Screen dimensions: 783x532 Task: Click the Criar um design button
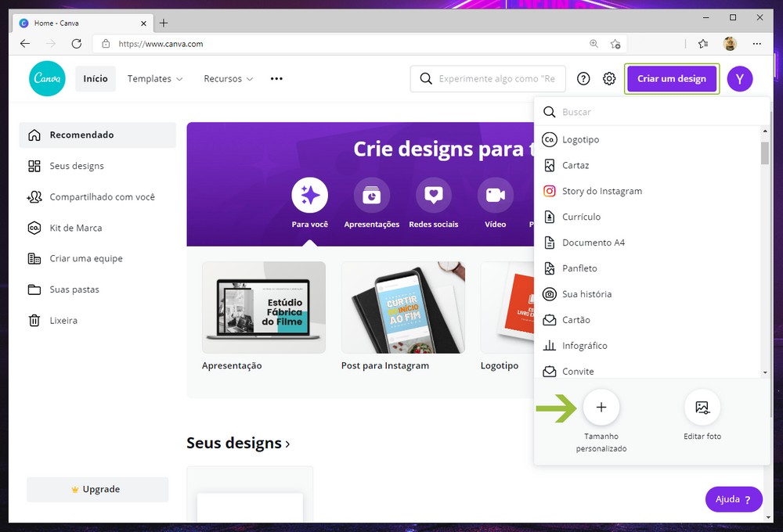pos(672,78)
